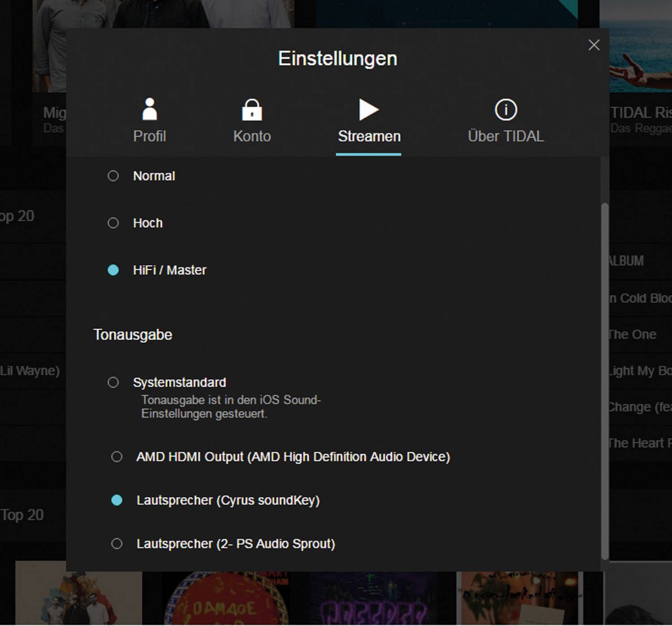Click the TIDAL Rising playlist title behind dialog
Screen dimensions: 672x626
641,112
